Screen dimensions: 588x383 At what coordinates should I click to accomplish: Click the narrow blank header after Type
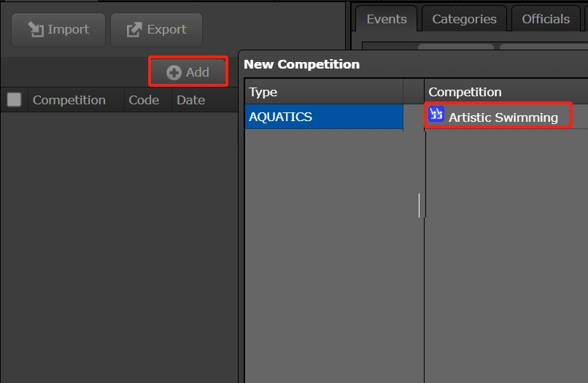[x=414, y=93]
